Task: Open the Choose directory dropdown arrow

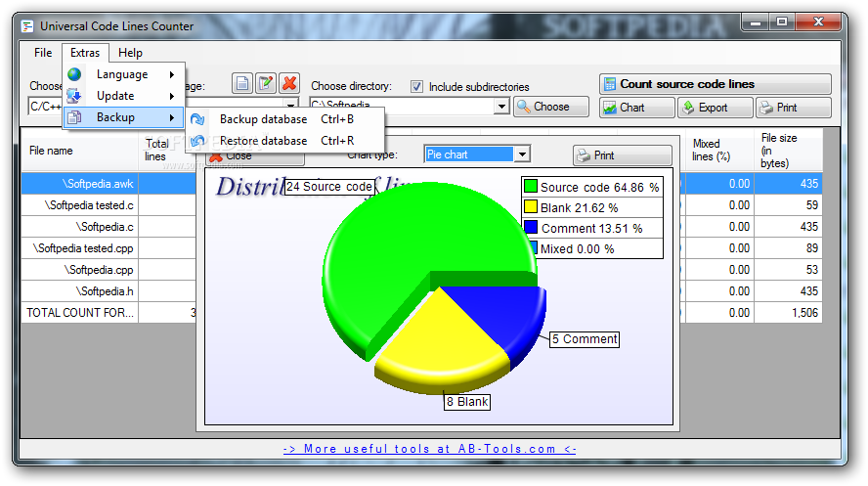Action: [x=501, y=106]
